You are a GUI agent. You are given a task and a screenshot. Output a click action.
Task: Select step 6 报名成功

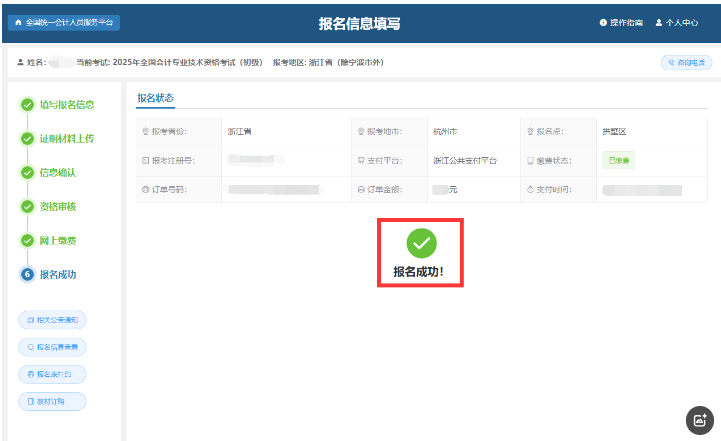point(57,274)
